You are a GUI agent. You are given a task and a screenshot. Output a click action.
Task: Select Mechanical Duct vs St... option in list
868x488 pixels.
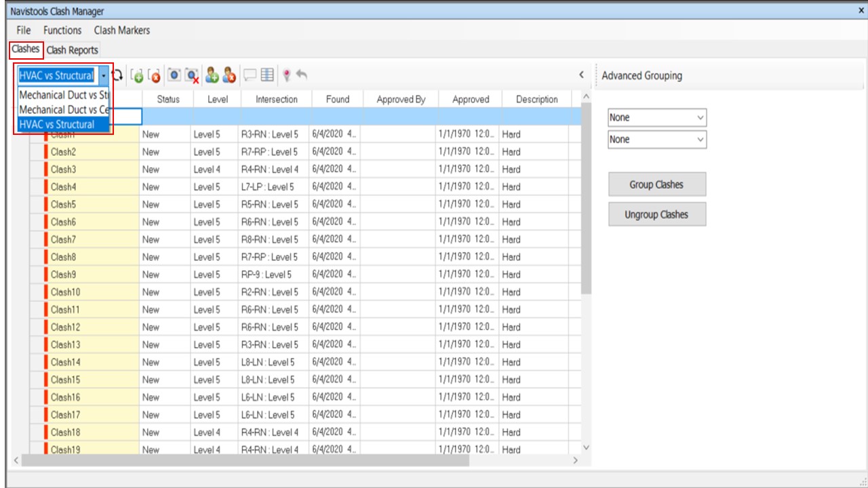[64, 95]
